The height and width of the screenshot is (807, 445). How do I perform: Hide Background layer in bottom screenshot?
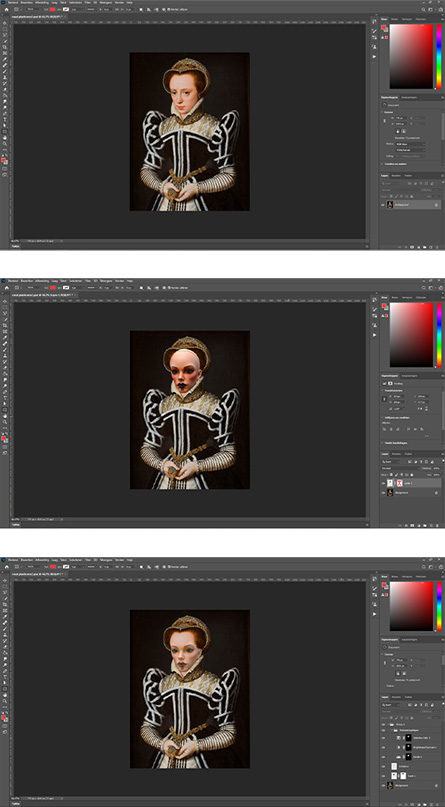(x=383, y=785)
